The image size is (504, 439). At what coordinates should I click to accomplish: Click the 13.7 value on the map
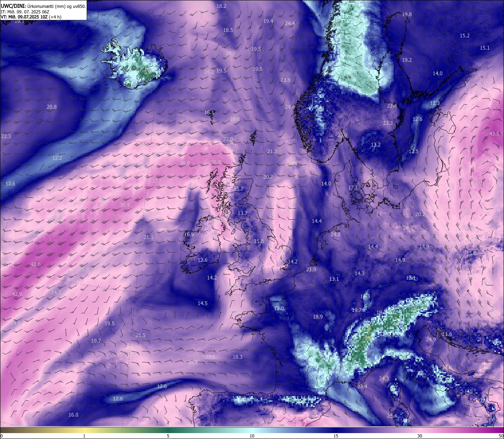[243, 213]
